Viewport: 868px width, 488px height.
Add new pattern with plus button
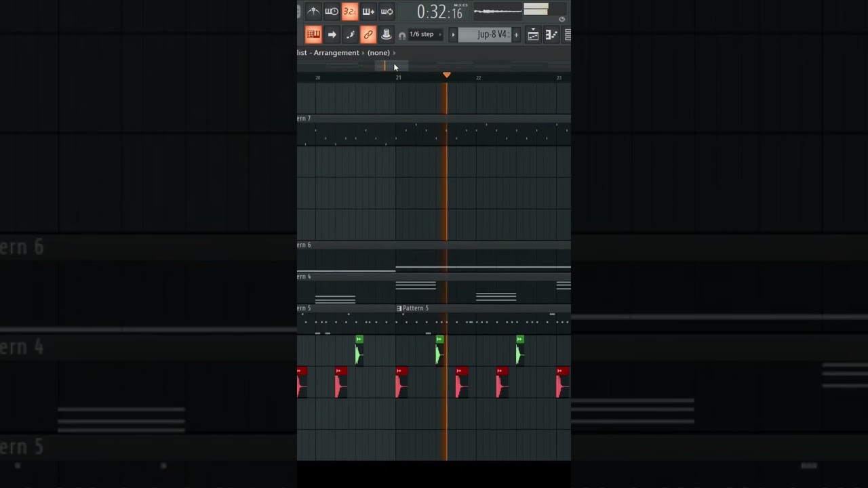(516, 35)
